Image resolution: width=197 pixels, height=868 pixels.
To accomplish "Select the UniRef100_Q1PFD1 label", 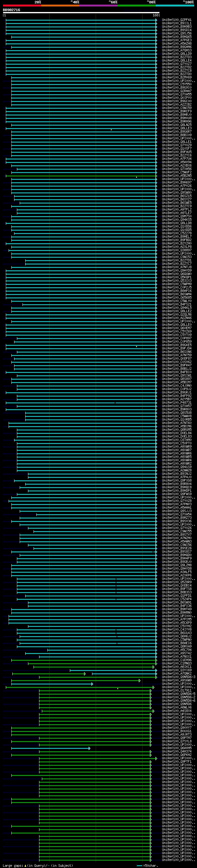I will (x=177, y=596).
